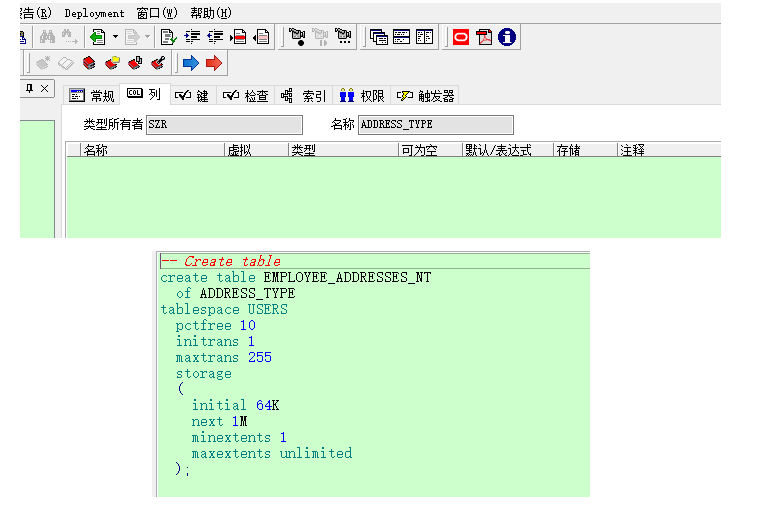Click the indent selection icon
Viewport: 768px width, 517px height.
pos(191,37)
